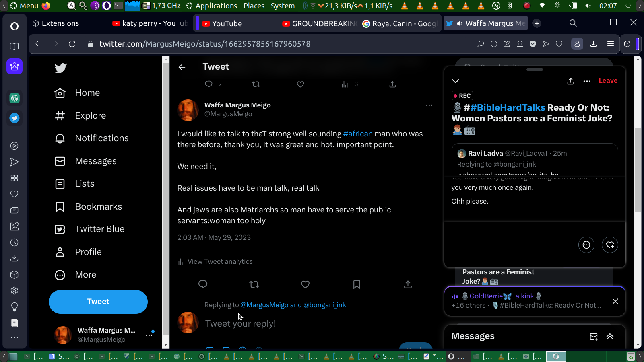Open Waffa Margus Meigo's avatar on the tweet
644x362 pixels.
(188, 110)
